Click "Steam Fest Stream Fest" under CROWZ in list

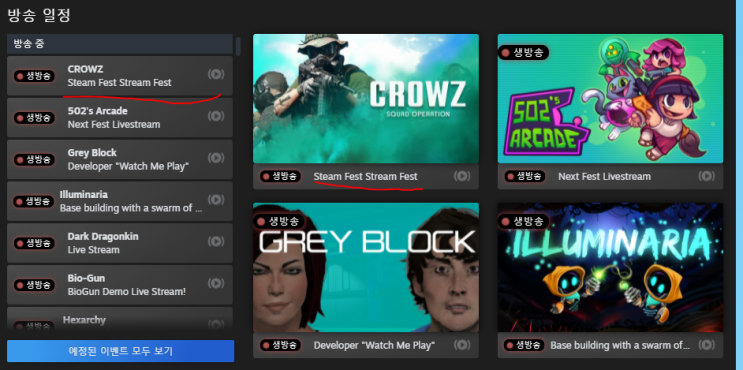(119, 82)
